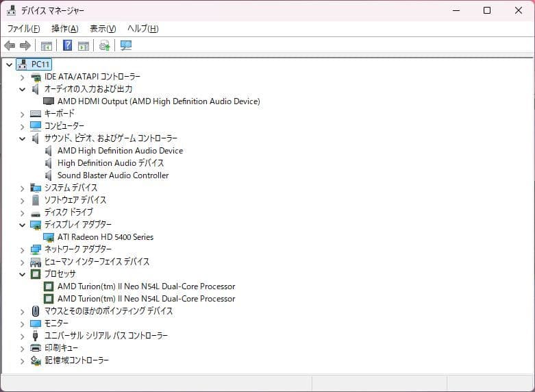Click the Device Manager title bar icon
This screenshot has height=392, width=535.
point(11,10)
